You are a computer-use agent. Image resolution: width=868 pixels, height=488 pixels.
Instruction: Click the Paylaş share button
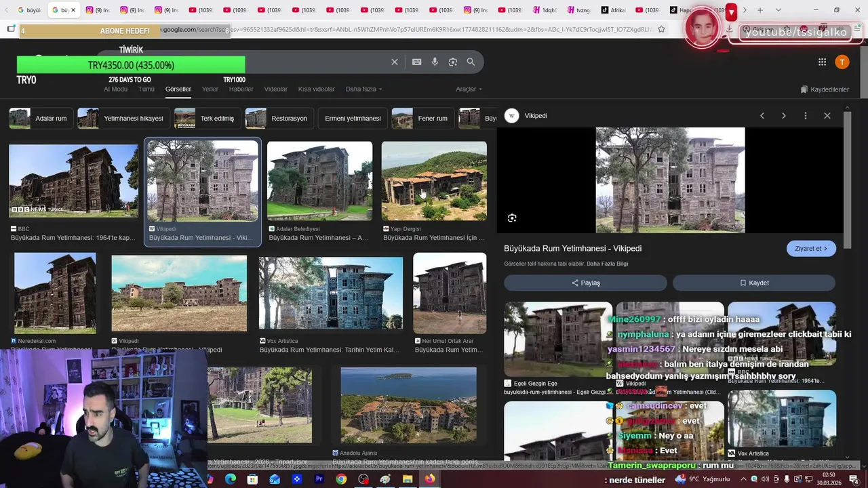(585, 283)
